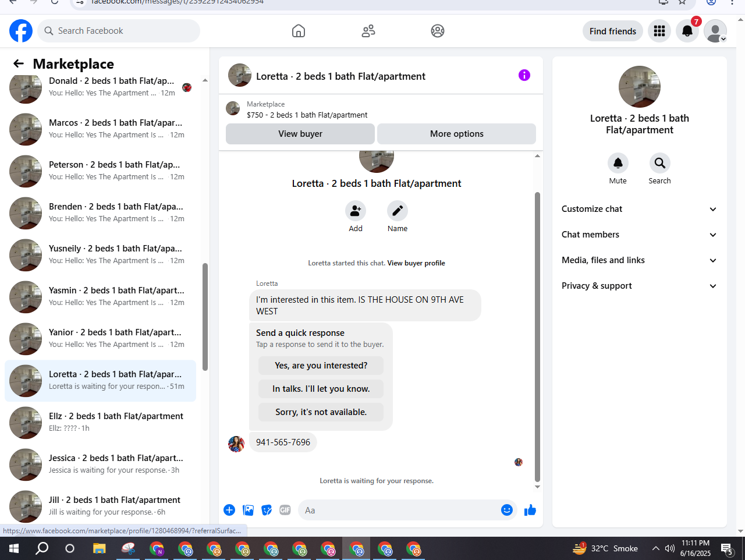Open File Explorer from the taskbar
Screen dimensions: 745x560
click(100, 548)
